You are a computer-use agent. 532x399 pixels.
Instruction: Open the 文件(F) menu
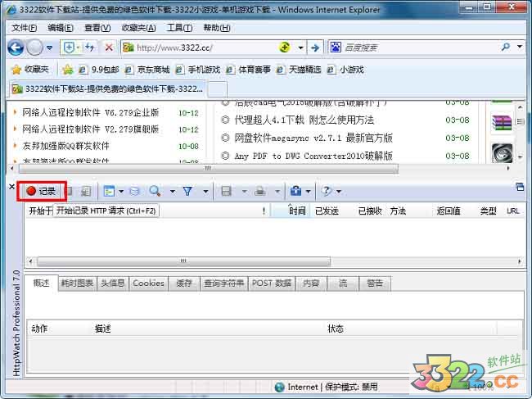click(x=24, y=28)
